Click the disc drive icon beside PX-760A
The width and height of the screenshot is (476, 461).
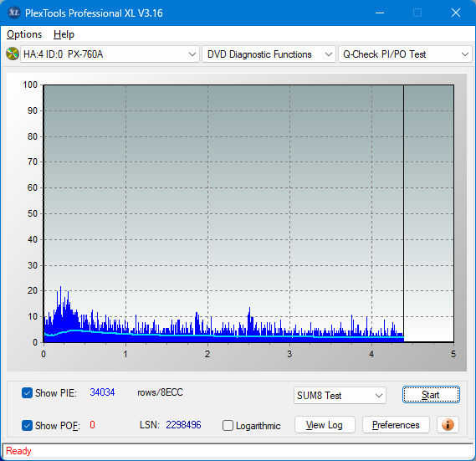pyautogui.click(x=13, y=54)
